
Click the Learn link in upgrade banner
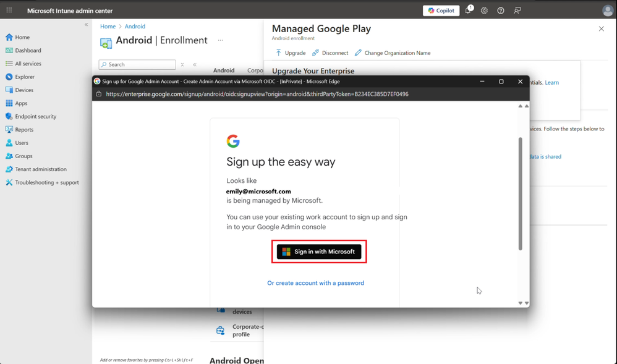551,82
